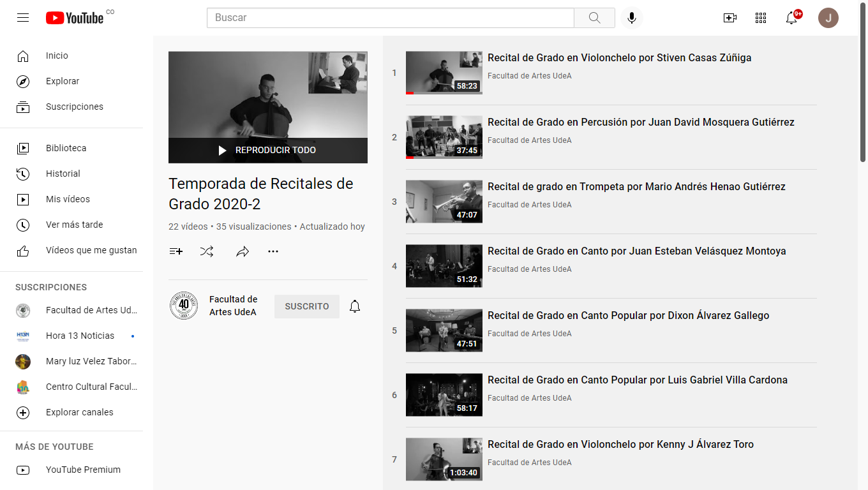Screen dimensions: 868x490
Task: Click the voice search microphone icon
Action: 632,18
